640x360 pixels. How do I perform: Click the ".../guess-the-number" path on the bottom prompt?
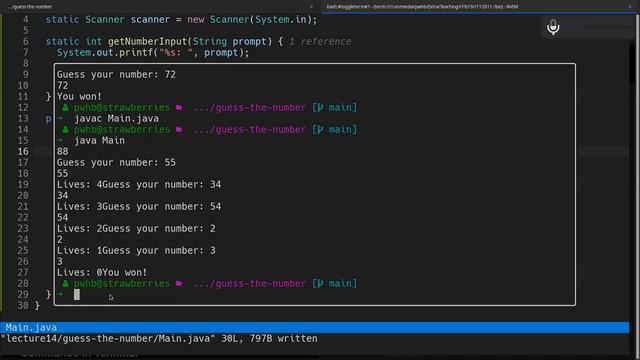(x=249, y=284)
